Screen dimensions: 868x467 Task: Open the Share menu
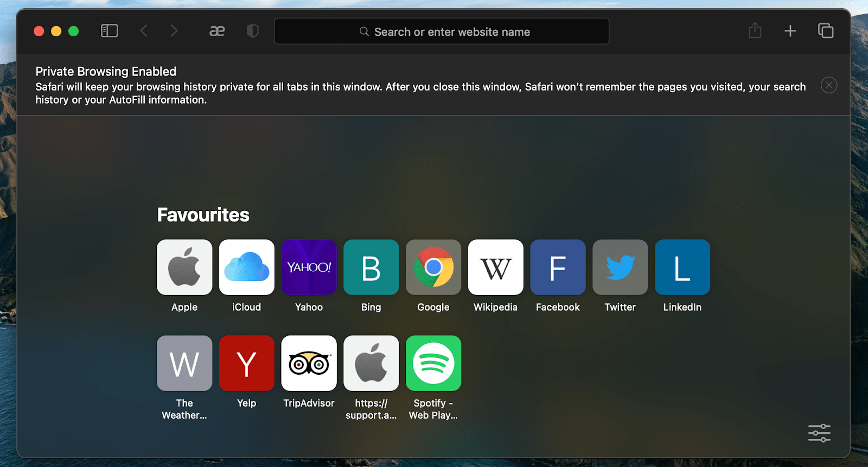click(755, 30)
